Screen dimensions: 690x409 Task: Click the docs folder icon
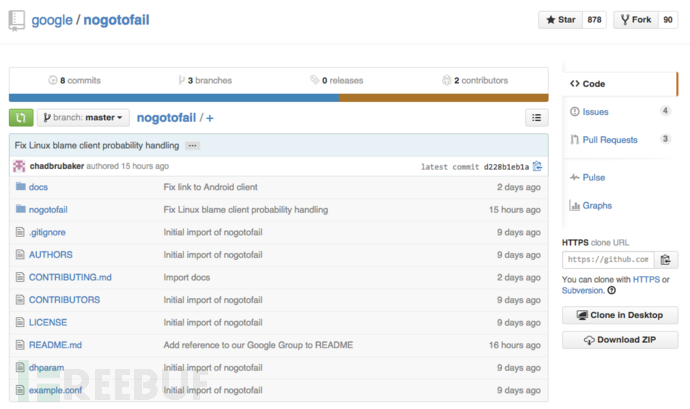[x=20, y=186]
